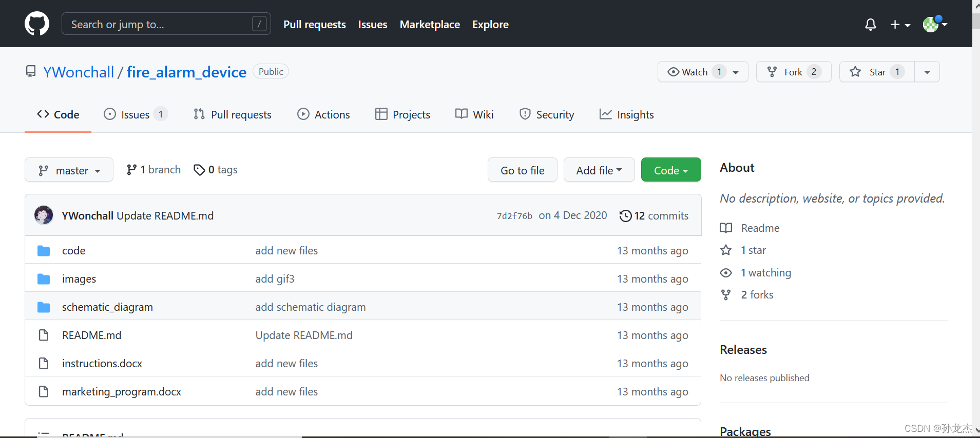The width and height of the screenshot is (980, 438).
Task: Open the green Code dropdown
Action: pos(671,170)
